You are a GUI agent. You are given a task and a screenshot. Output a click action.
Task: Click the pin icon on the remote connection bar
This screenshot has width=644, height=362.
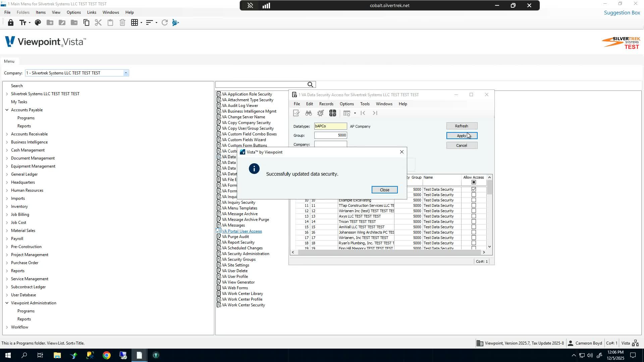[250, 5]
